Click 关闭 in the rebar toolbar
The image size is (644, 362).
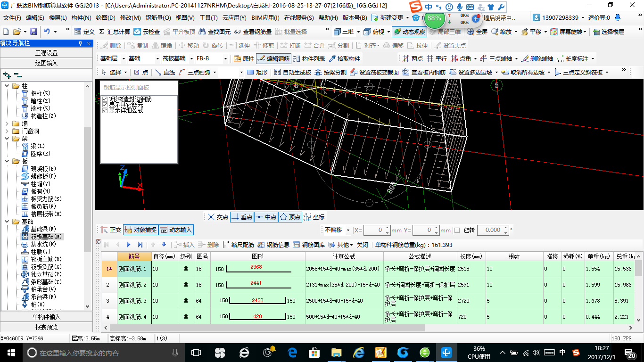(363, 245)
